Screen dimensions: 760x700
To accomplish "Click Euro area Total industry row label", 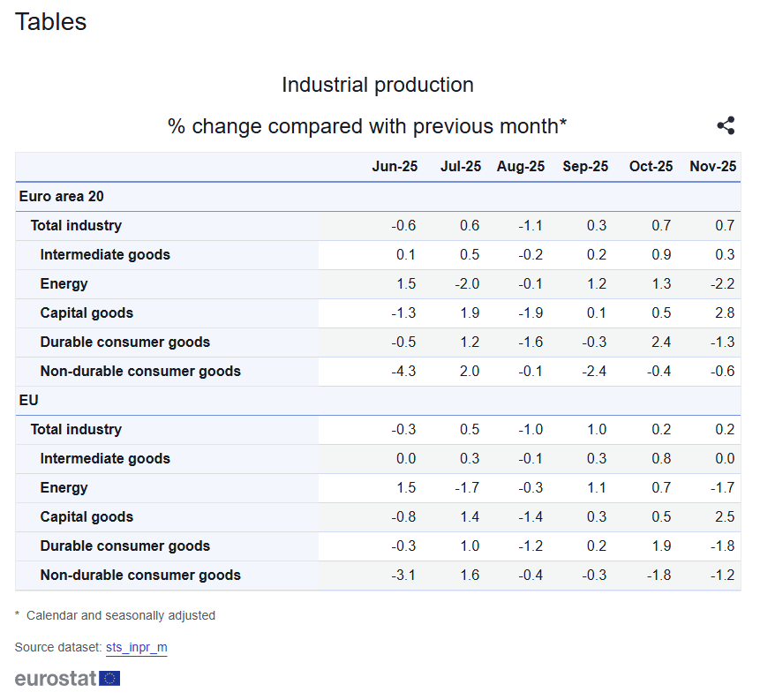I will pos(76,225).
